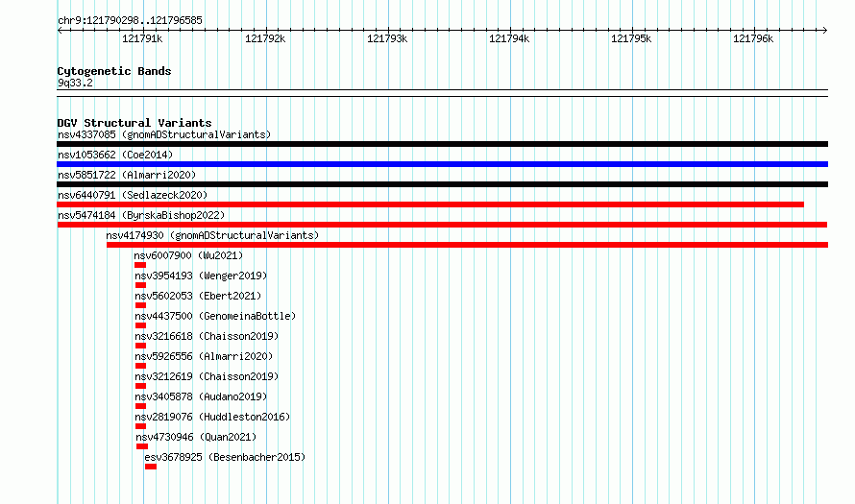Click the 121793k ruler position
The height and width of the screenshot is (504, 855).
click(387, 38)
